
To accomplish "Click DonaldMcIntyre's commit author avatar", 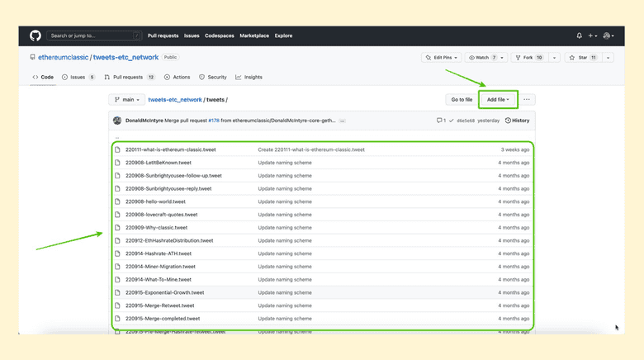I will 118,121.
